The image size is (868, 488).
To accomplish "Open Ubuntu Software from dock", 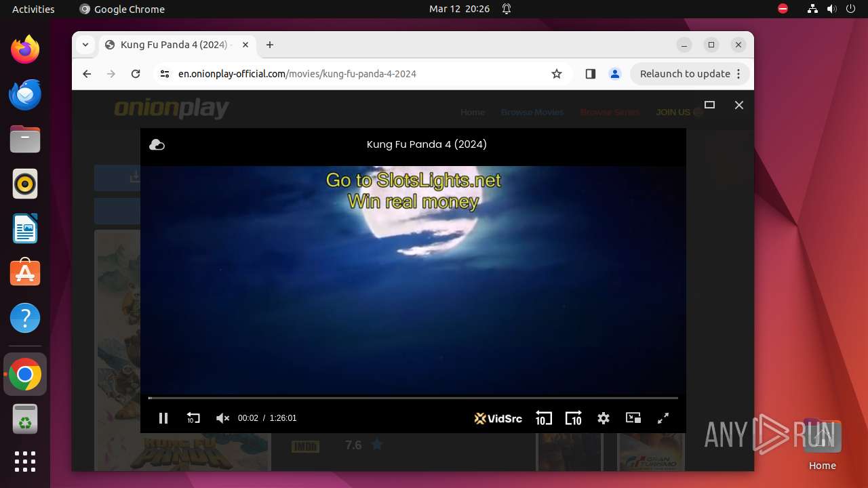I will [25, 272].
